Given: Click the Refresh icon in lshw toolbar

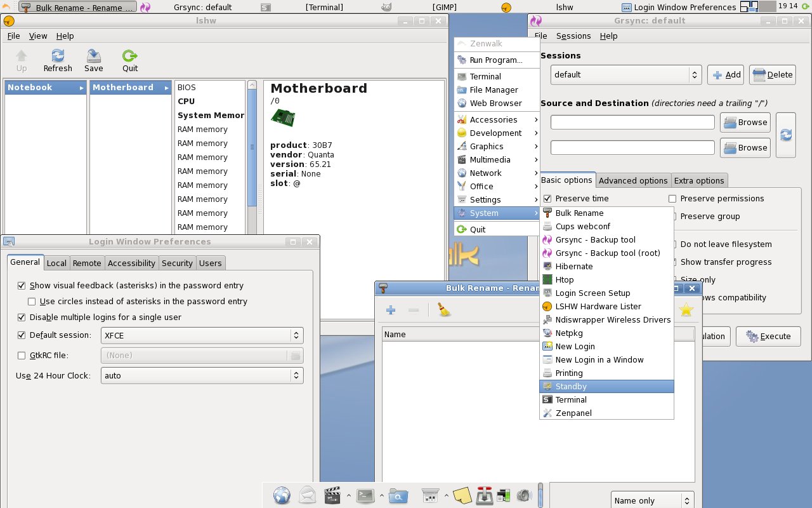Looking at the screenshot, I should tap(58, 56).
